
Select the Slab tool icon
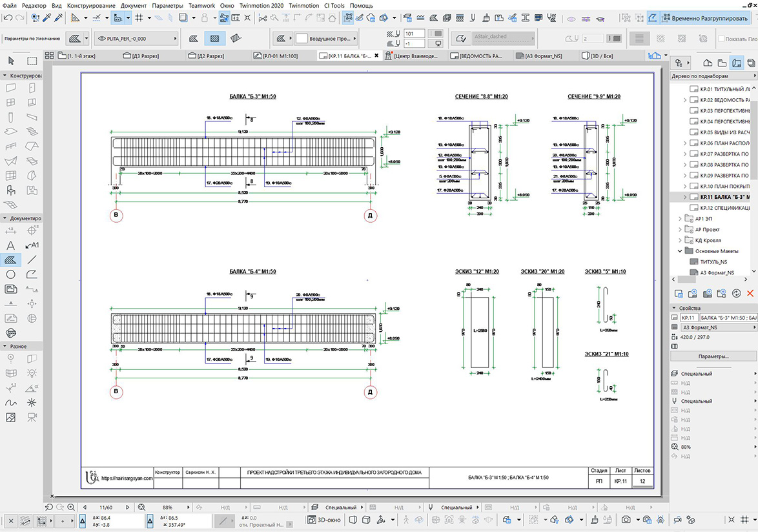[x=10, y=132]
